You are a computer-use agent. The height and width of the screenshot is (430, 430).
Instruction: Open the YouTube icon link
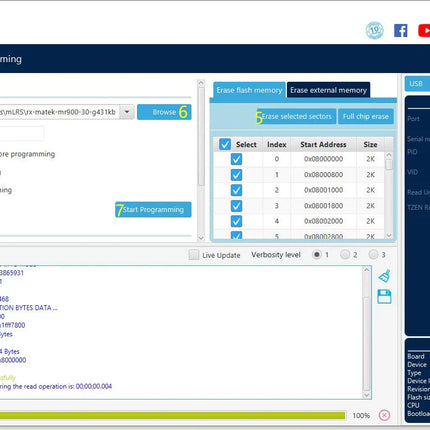click(424, 31)
